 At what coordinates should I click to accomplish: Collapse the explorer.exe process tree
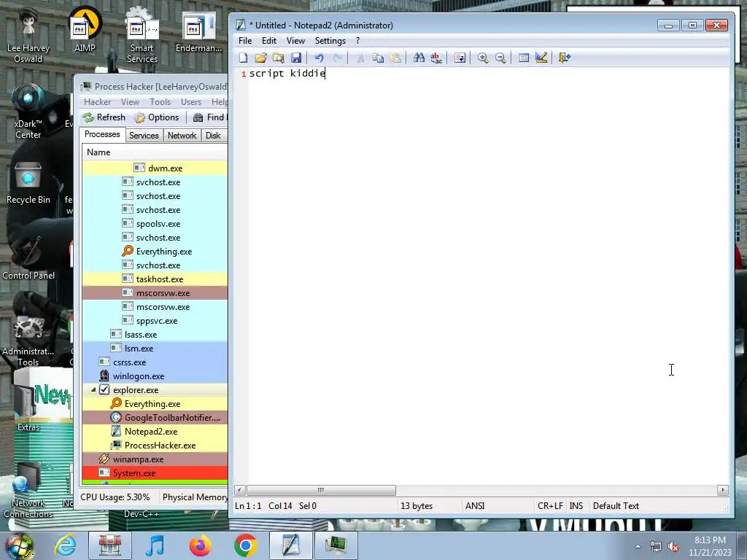point(93,390)
